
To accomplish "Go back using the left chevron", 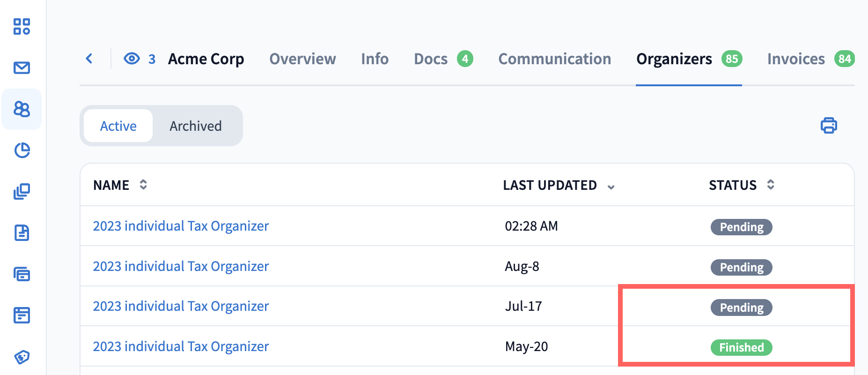I will click(89, 59).
